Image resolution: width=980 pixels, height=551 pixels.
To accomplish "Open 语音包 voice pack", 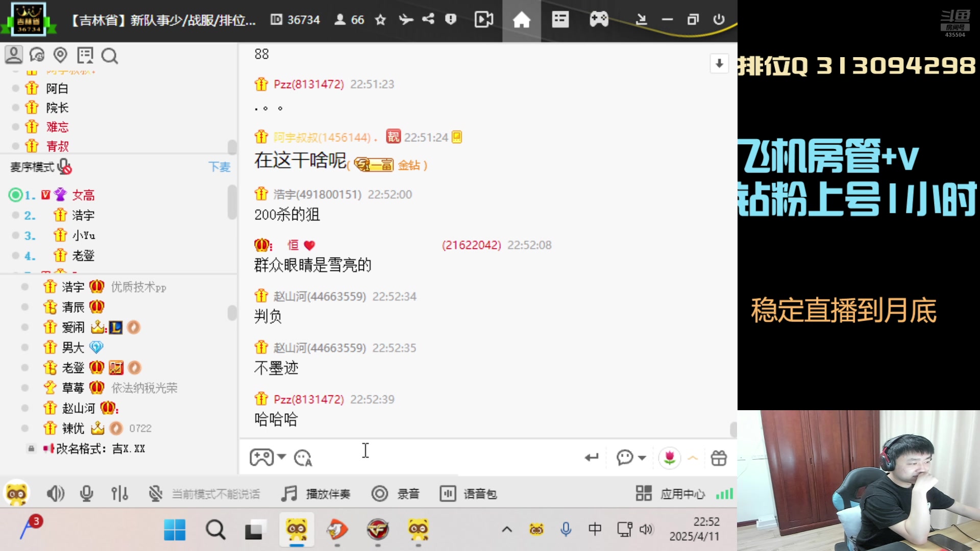I will (468, 493).
